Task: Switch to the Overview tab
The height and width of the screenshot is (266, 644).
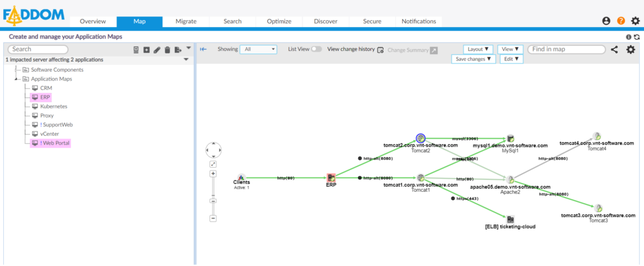Action: [93, 21]
